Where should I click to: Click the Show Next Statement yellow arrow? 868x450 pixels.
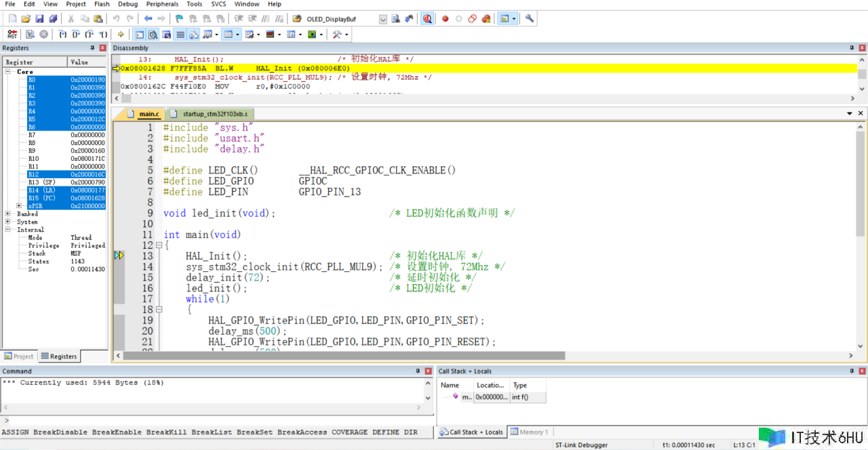point(121,34)
